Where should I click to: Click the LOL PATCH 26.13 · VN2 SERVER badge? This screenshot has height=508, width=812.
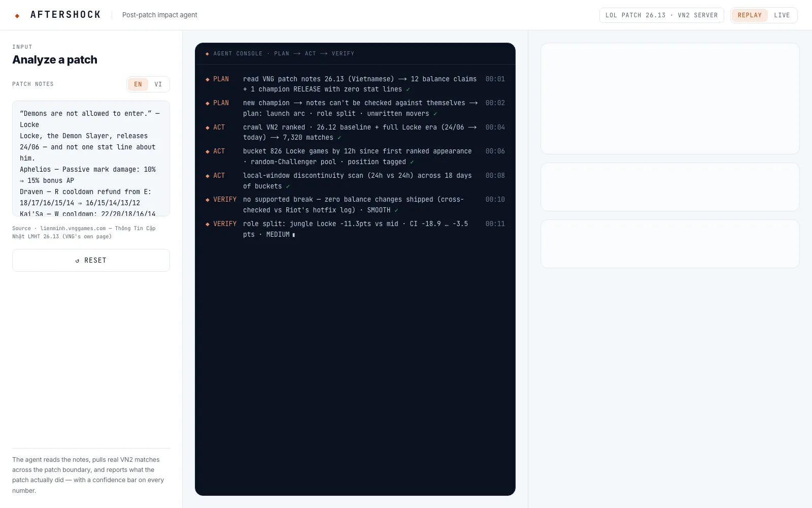click(x=661, y=15)
